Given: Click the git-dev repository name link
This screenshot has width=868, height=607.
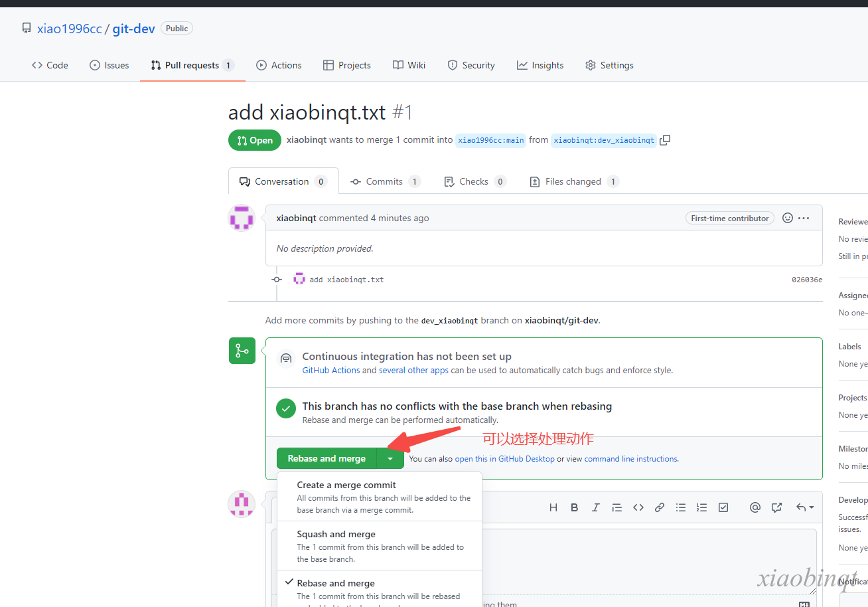Looking at the screenshot, I should point(134,29).
